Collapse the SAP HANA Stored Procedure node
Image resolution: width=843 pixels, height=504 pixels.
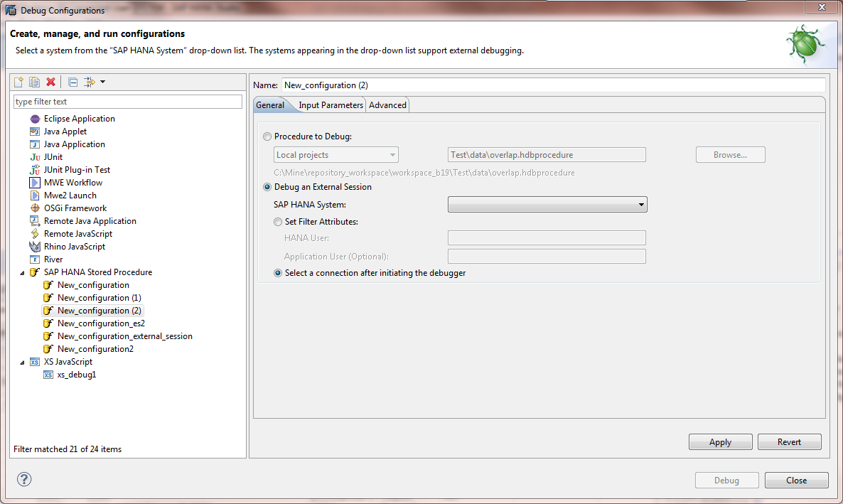tap(21, 272)
